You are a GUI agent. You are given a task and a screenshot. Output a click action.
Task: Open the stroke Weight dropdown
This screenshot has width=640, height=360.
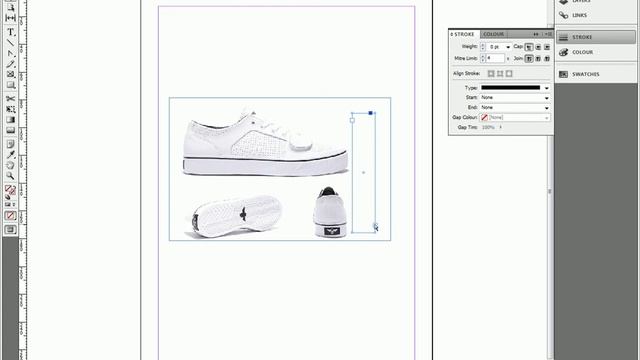point(508,47)
